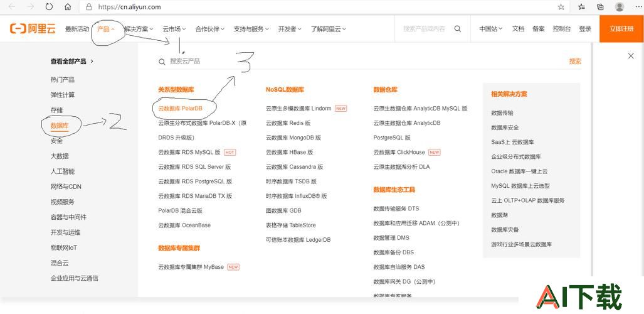Image resolution: width=644 pixels, height=314 pixels.
Task: Click the site lock icon in address bar
Action: [88, 6]
